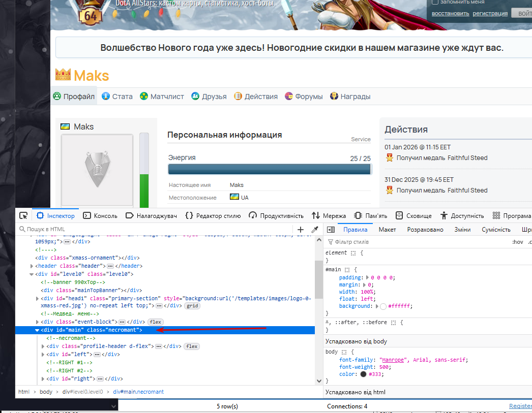532x413 pixels.
Task: Open the Действия tab in profile menu
Action: point(256,97)
